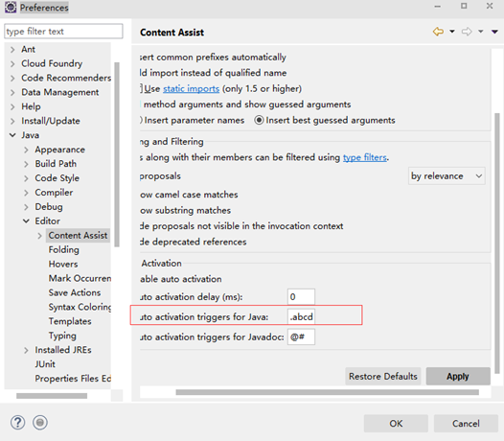Viewport: 504px width, 441px height.
Task: Open the Save Actions page
Action: click(x=75, y=292)
